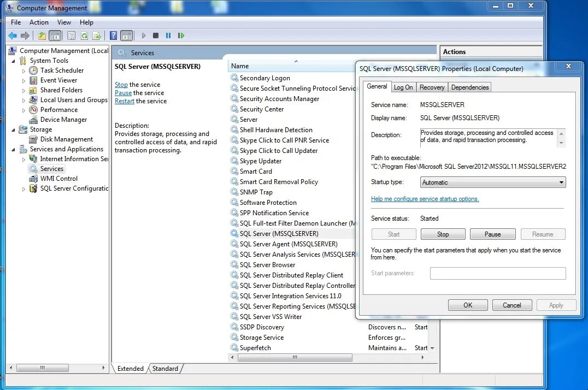Expand the Task Scheduler node arrow
This screenshot has height=390, width=588.
[23, 70]
